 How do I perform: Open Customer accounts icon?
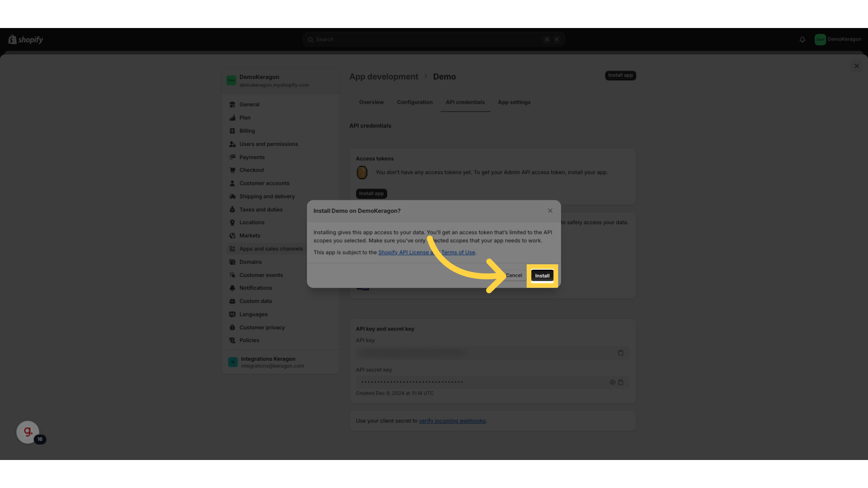(232, 183)
